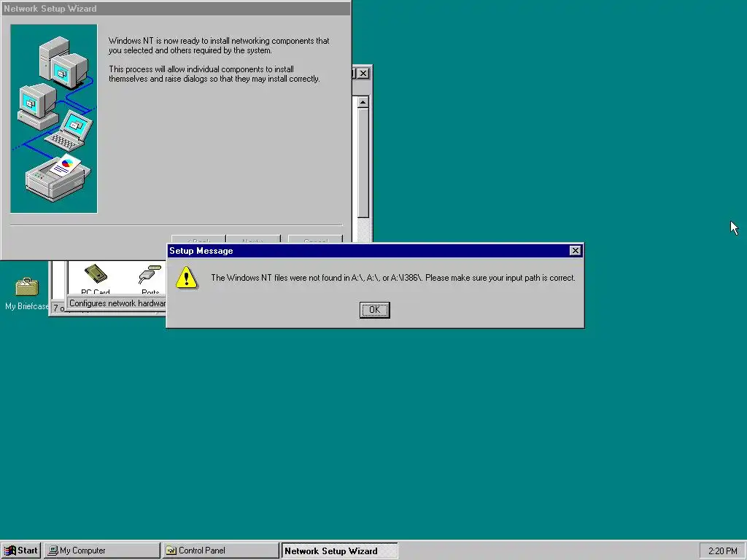Switch to My Computer taskbar button
Screen dimensions: 747x560
click(x=101, y=551)
